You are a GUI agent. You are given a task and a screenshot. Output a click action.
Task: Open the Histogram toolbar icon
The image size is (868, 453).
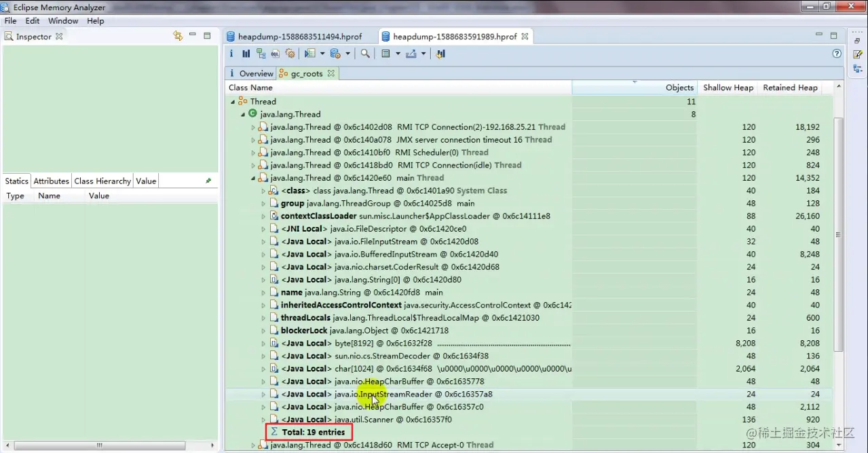(x=246, y=54)
